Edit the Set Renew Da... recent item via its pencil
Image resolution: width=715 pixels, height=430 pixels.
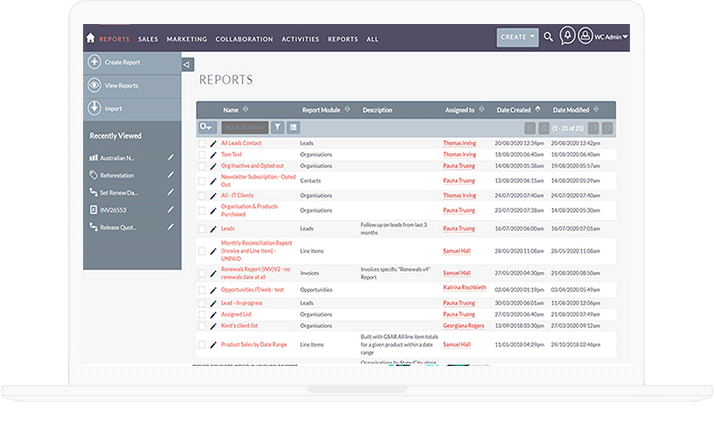170,192
